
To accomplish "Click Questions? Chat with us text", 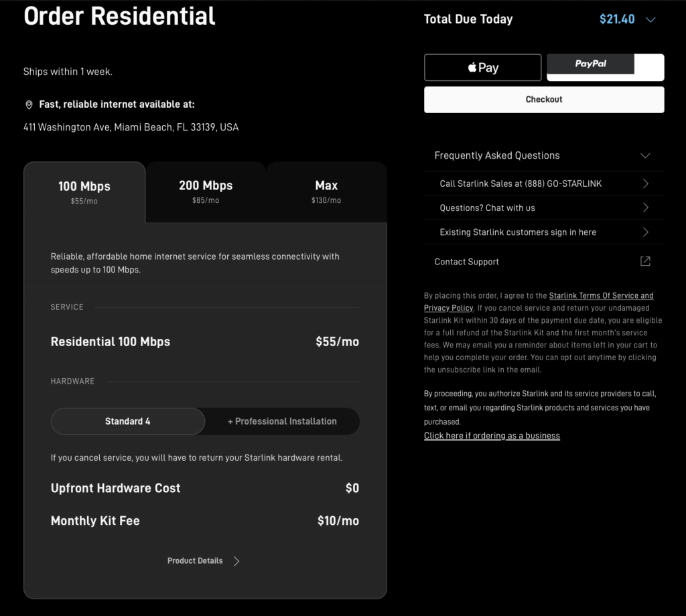I will point(488,208).
